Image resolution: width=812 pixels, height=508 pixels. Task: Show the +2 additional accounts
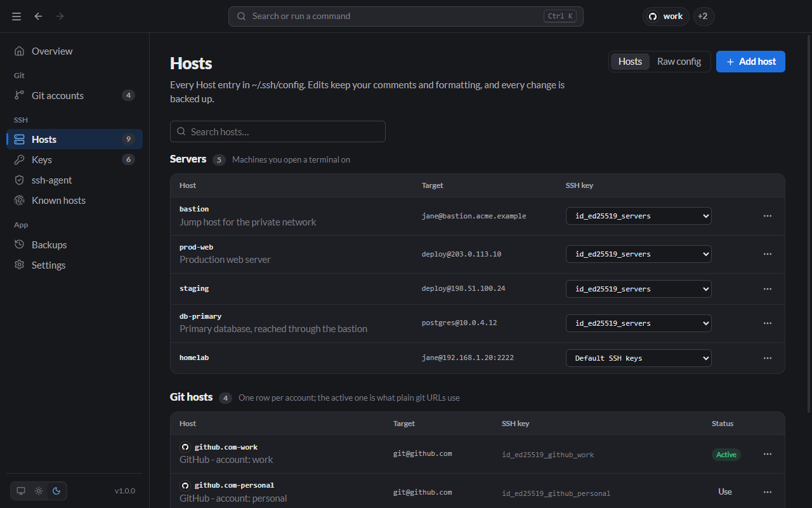coord(704,17)
